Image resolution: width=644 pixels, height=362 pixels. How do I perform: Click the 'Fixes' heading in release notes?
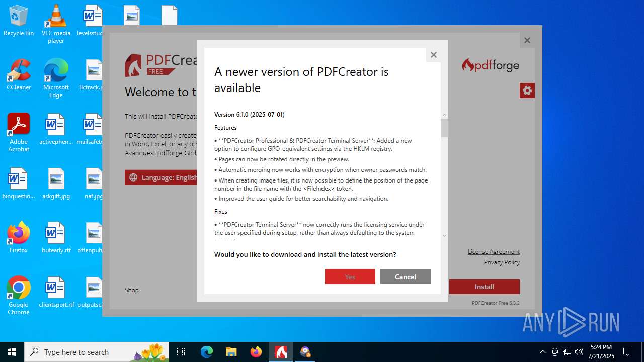221,212
